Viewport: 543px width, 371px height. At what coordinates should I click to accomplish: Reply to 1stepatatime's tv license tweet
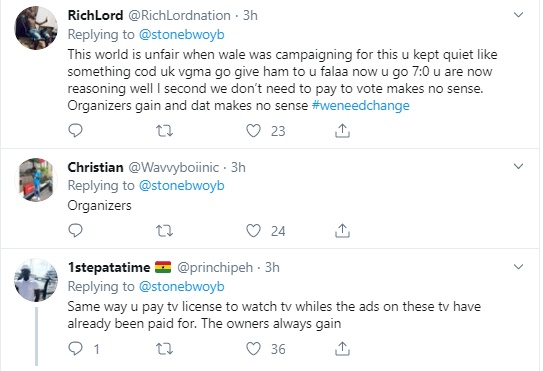75,348
